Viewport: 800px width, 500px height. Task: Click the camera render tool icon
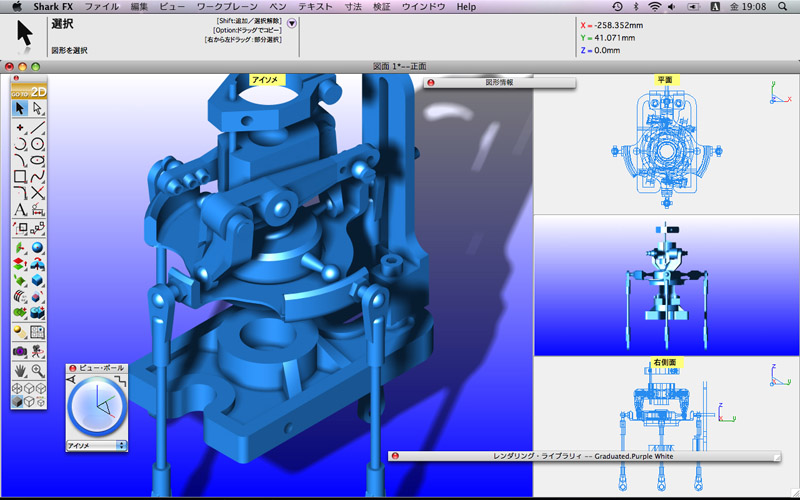point(20,351)
